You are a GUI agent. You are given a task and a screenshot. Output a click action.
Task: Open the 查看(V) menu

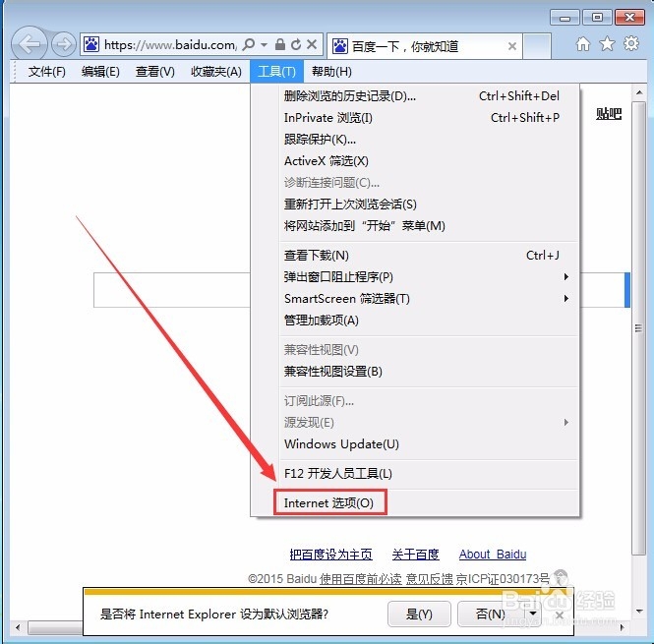click(154, 72)
